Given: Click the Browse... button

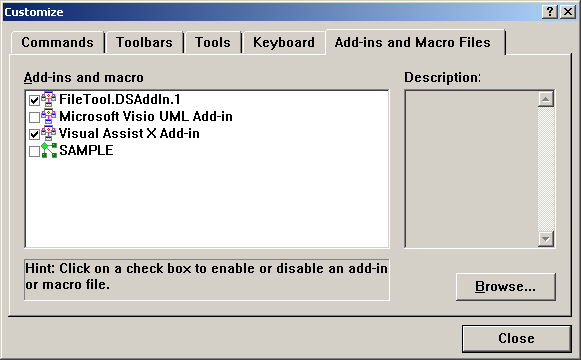Looking at the screenshot, I should click(x=505, y=286).
